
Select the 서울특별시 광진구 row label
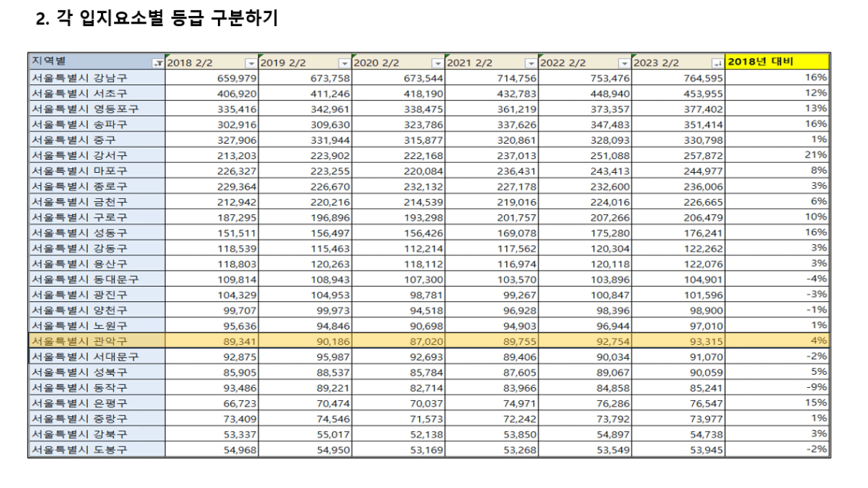pyautogui.click(x=96, y=294)
